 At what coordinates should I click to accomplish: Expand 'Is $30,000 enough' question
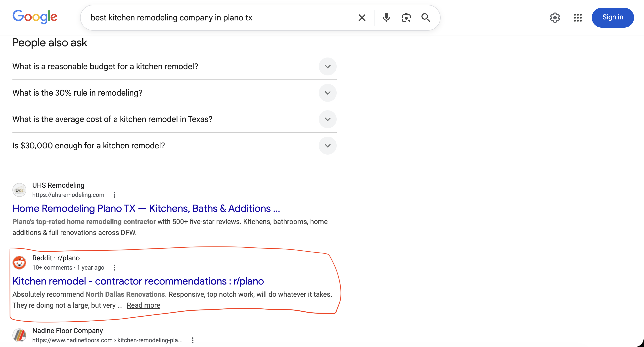coord(175,145)
